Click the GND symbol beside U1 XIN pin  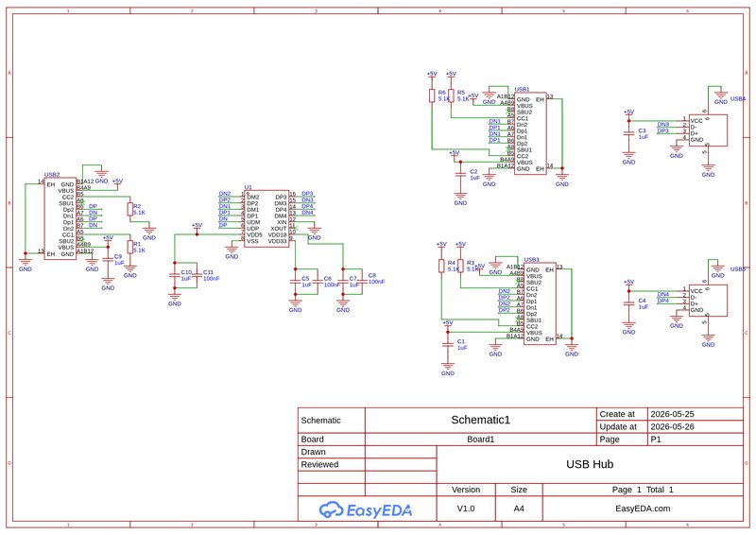315,233
